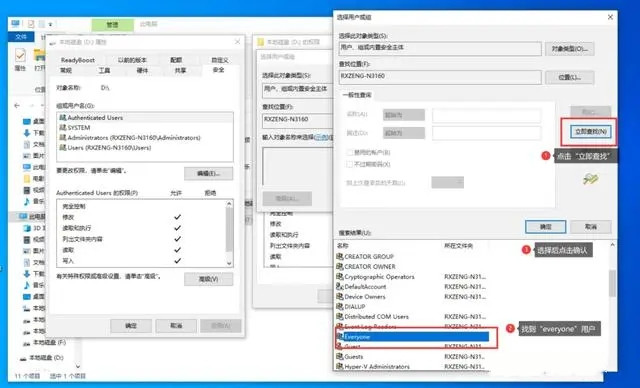This screenshot has width=640, height=388.
Task: Click the icon next to DIALUP
Action: pos(340,306)
